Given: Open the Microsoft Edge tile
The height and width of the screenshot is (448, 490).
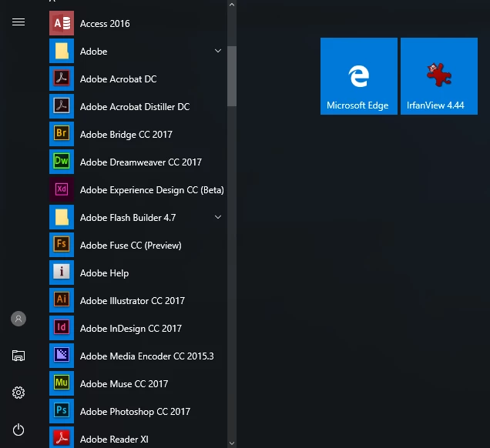Looking at the screenshot, I should (x=359, y=76).
